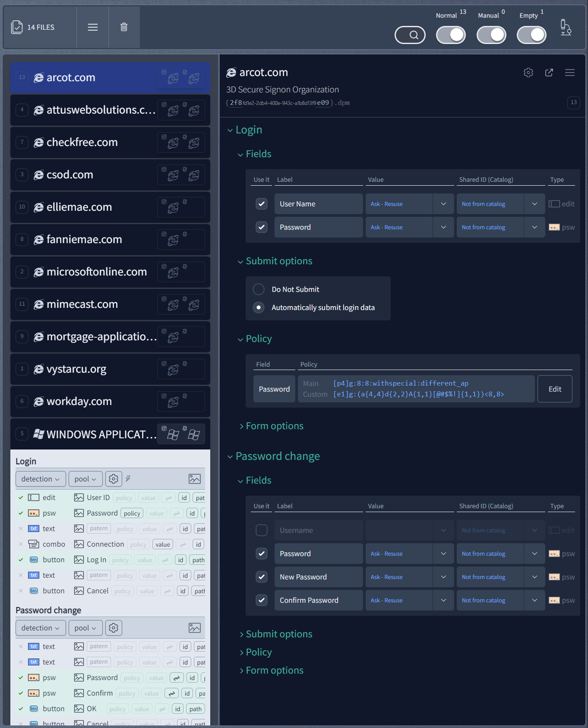Expand Login Form options subsection
The height and width of the screenshot is (728, 588).
[x=271, y=426]
